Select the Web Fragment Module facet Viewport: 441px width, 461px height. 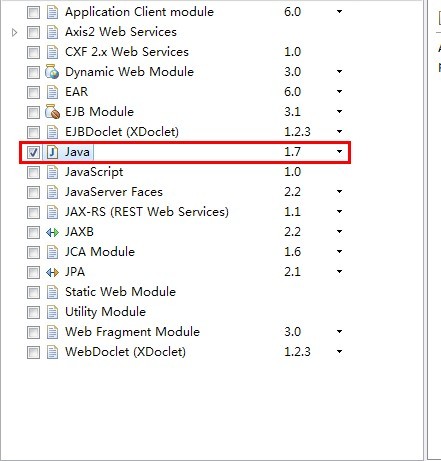pos(132,332)
